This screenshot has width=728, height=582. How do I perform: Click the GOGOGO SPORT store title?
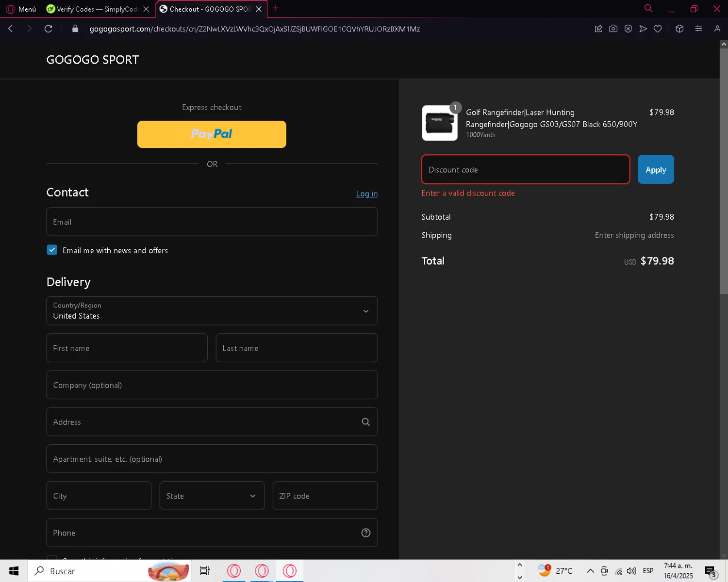pyautogui.click(x=93, y=60)
